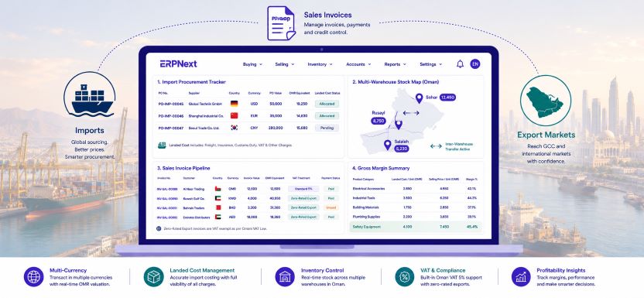Click Paid status for Emirates Distributors
This screenshot has height=298, width=644.
[x=331, y=217]
